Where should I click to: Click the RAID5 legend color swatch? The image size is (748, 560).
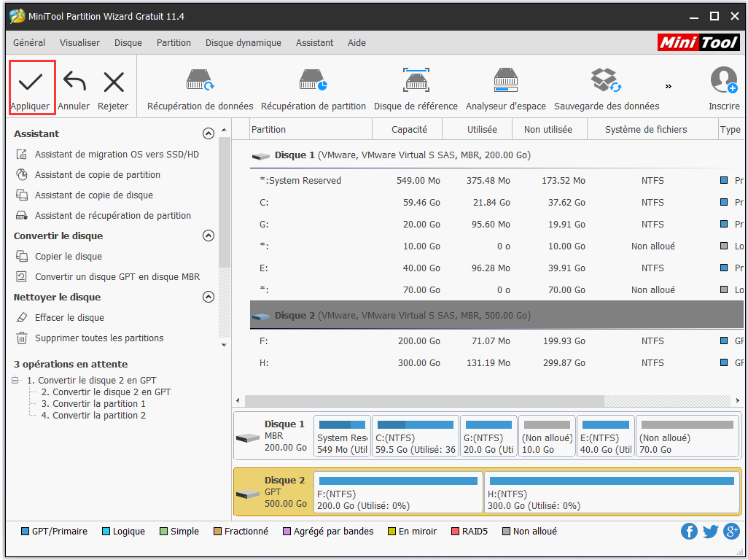tap(455, 532)
